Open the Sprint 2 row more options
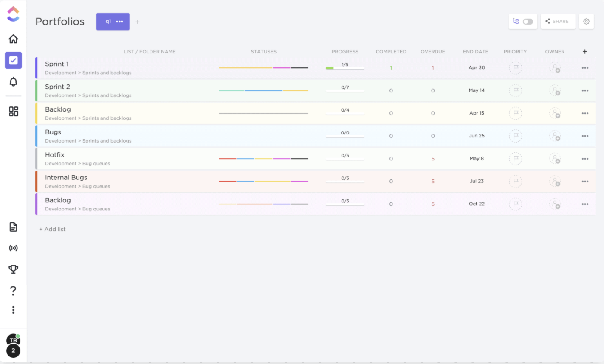This screenshot has height=364, width=604. point(585,91)
